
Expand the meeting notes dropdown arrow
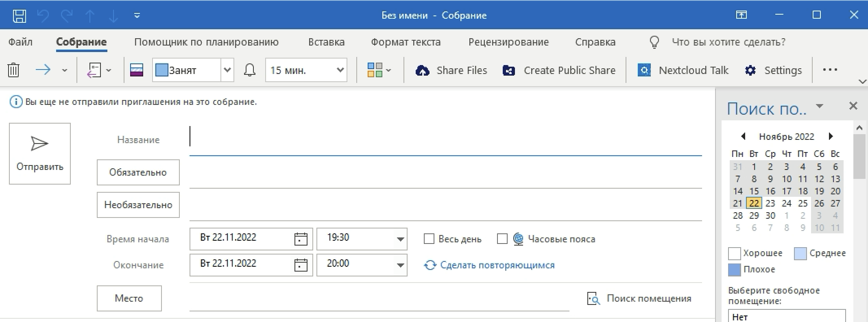point(109,70)
